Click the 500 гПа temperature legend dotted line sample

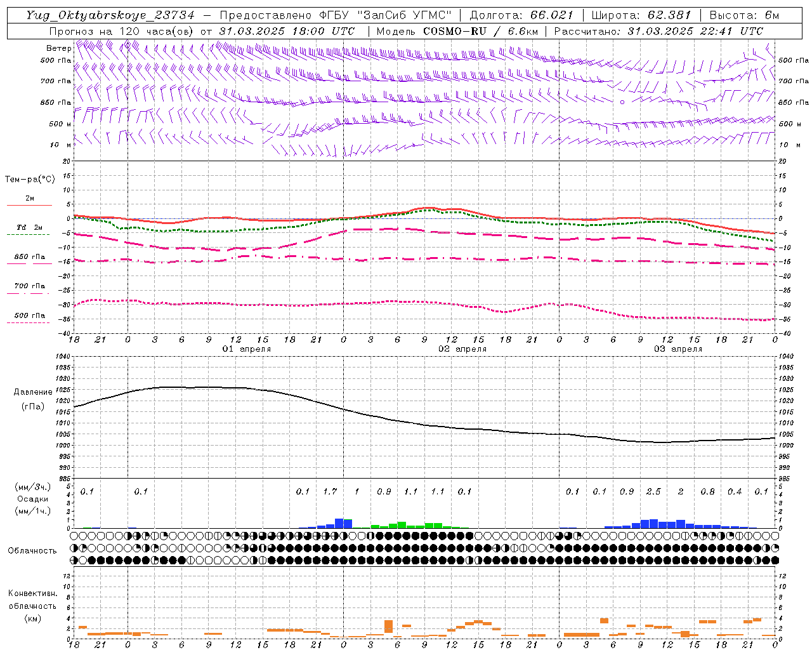click(29, 322)
